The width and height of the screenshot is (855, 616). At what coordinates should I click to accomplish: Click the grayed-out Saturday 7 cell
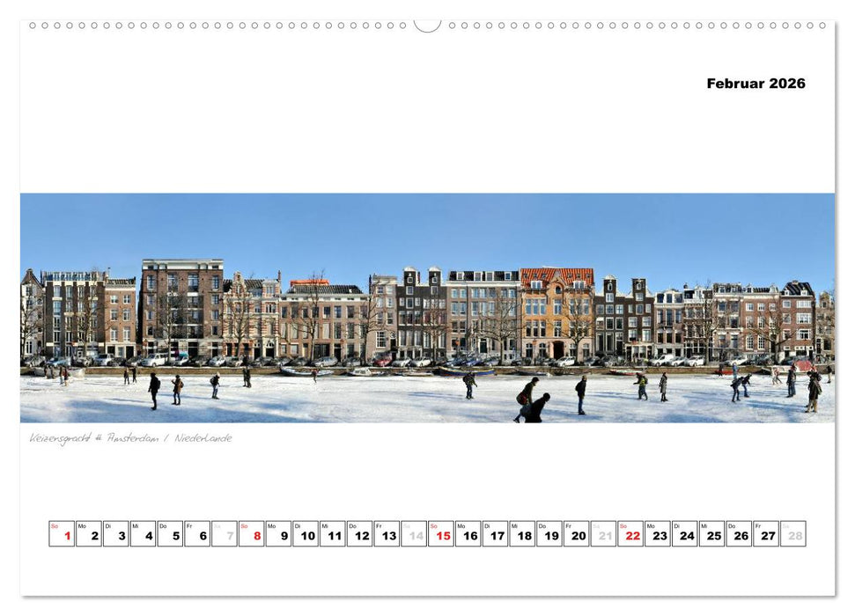click(x=225, y=532)
